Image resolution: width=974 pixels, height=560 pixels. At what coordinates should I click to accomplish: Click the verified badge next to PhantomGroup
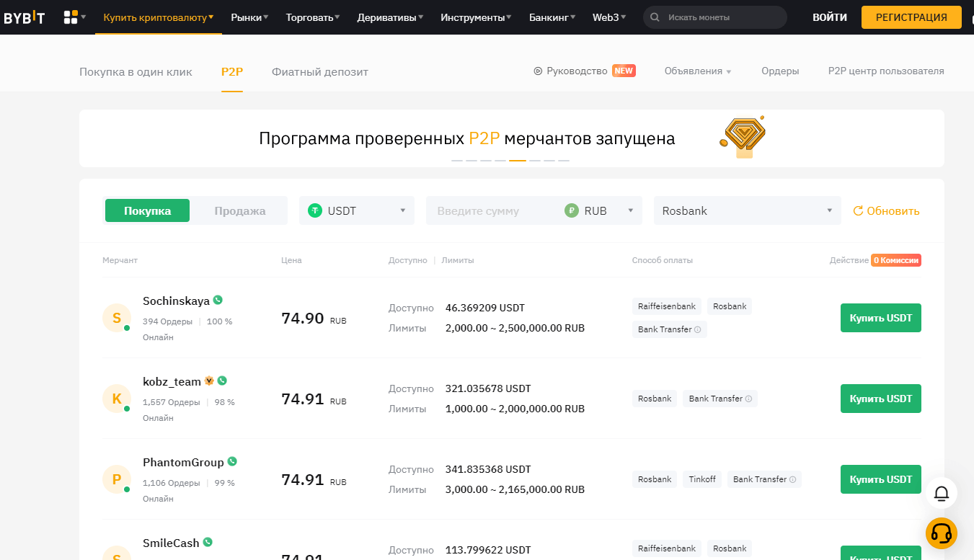(x=232, y=461)
